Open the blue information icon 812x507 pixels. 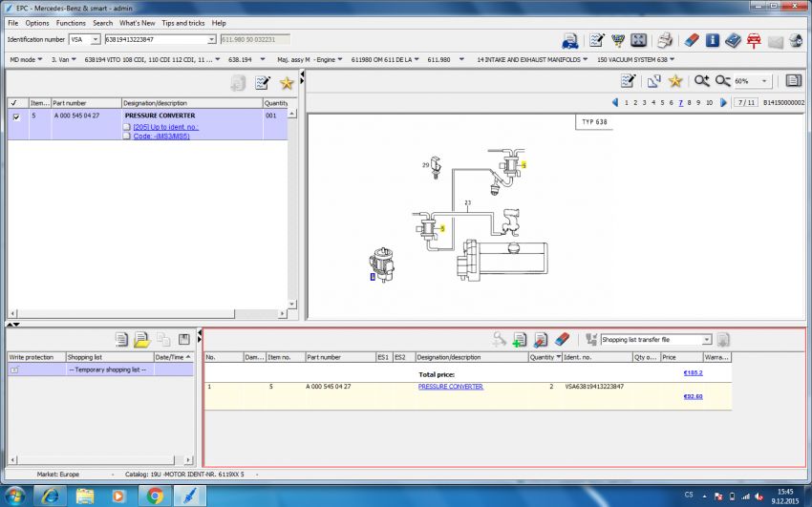[713, 40]
